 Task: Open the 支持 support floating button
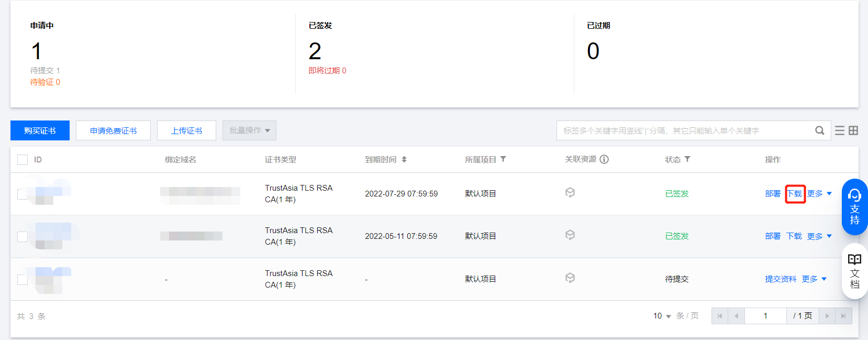click(854, 207)
